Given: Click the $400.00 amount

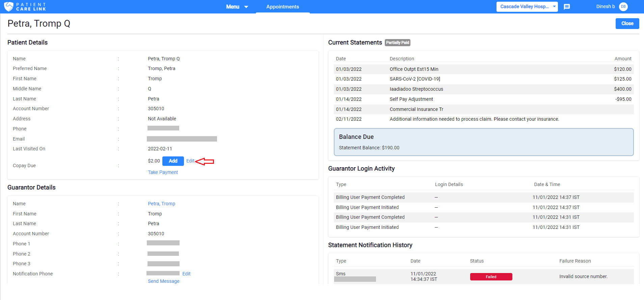Looking at the screenshot, I should 622,89.
